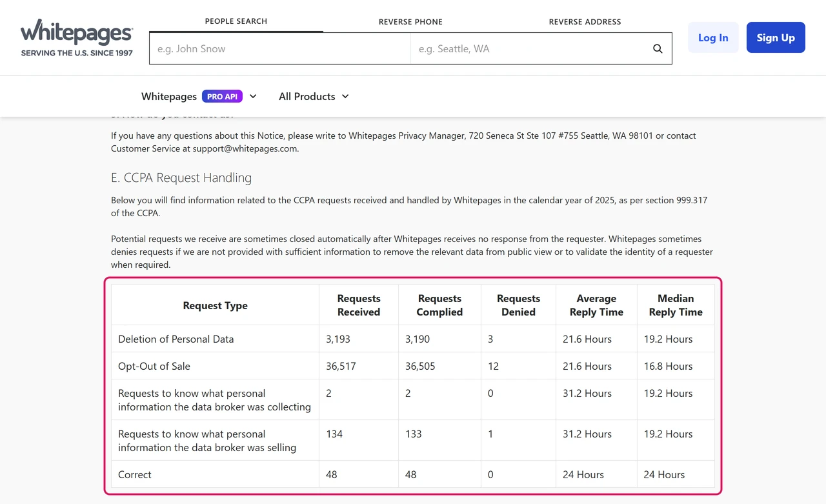Click the Whitepages logo
The width and height of the screenshot is (826, 504).
pos(77,37)
